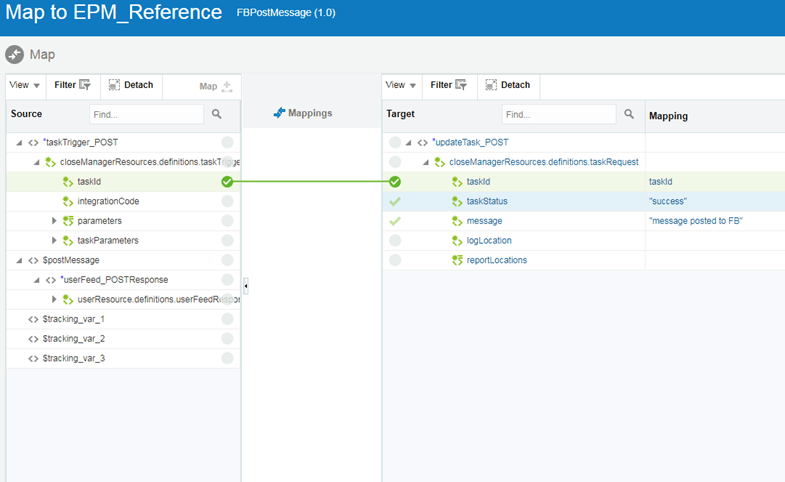Click mapping circle for $tracking_var_3
This screenshot has height=482, width=785.
[x=227, y=358]
